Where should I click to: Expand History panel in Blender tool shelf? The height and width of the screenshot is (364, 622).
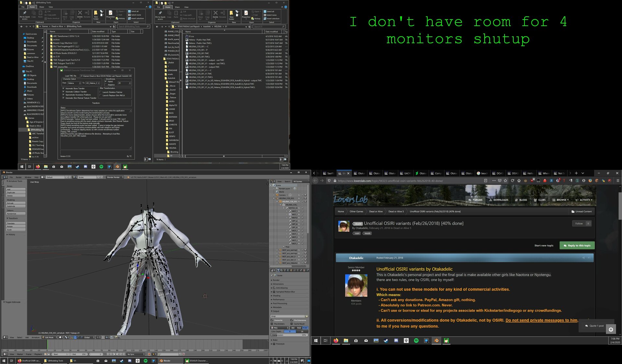12,235
